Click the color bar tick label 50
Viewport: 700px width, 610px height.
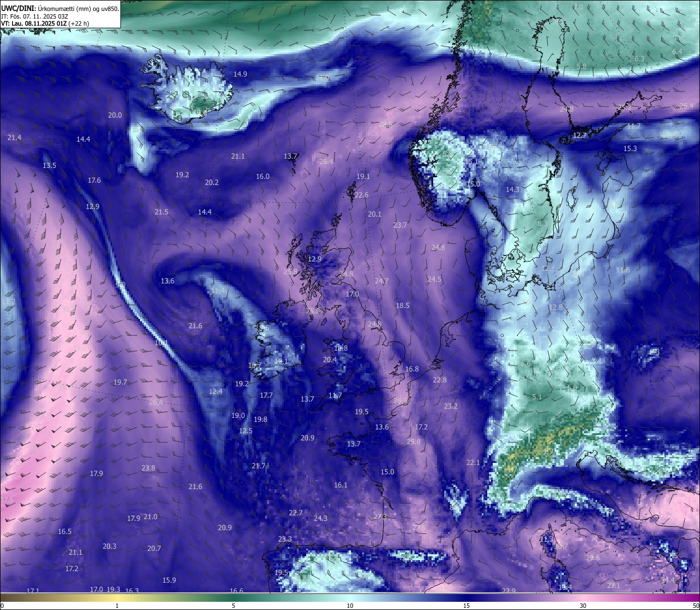click(696, 606)
